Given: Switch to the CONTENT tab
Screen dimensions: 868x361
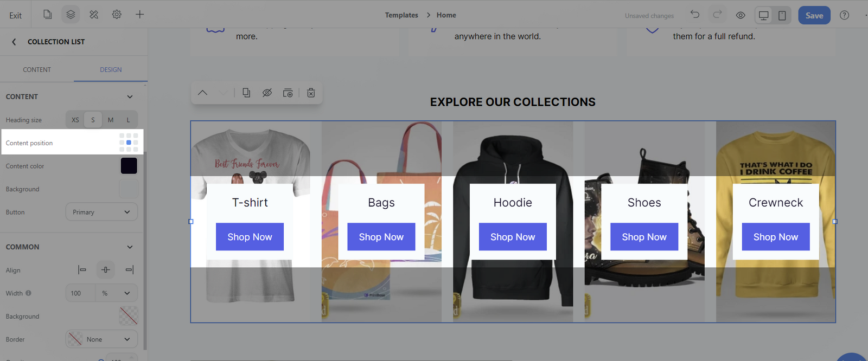Looking at the screenshot, I should pyautogui.click(x=37, y=69).
